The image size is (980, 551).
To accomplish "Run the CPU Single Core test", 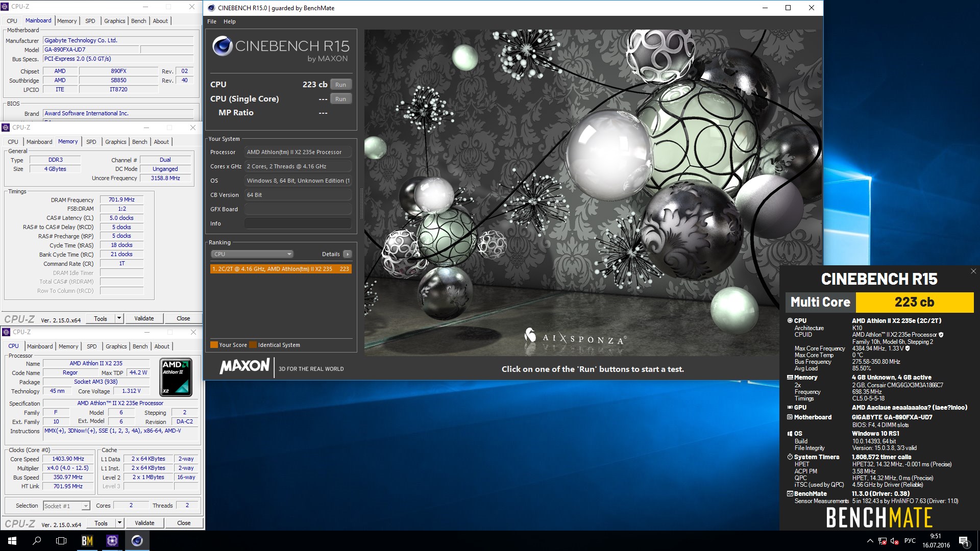I will 340,99.
